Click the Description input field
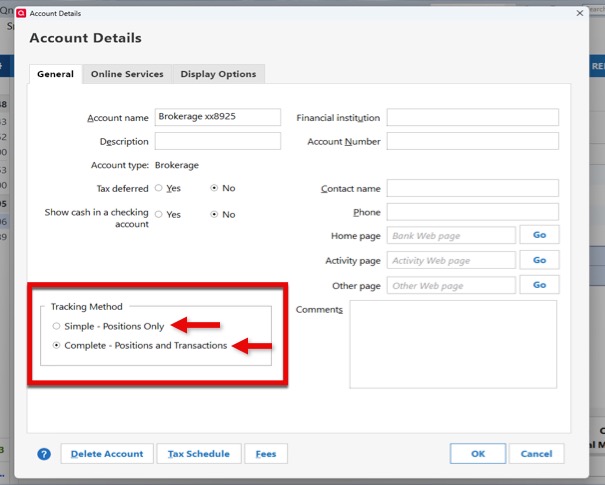 pyautogui.click(x=218, y=141)
